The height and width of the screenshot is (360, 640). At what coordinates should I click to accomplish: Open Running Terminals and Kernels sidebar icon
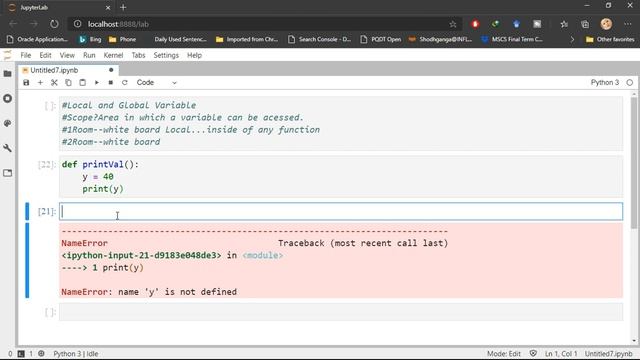[x=7, y=98]
